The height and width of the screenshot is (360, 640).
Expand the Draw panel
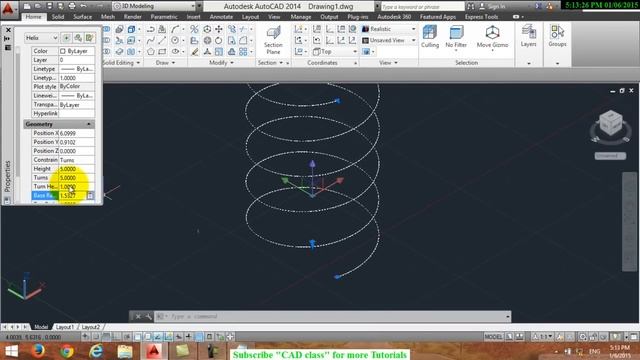(165, 63)
